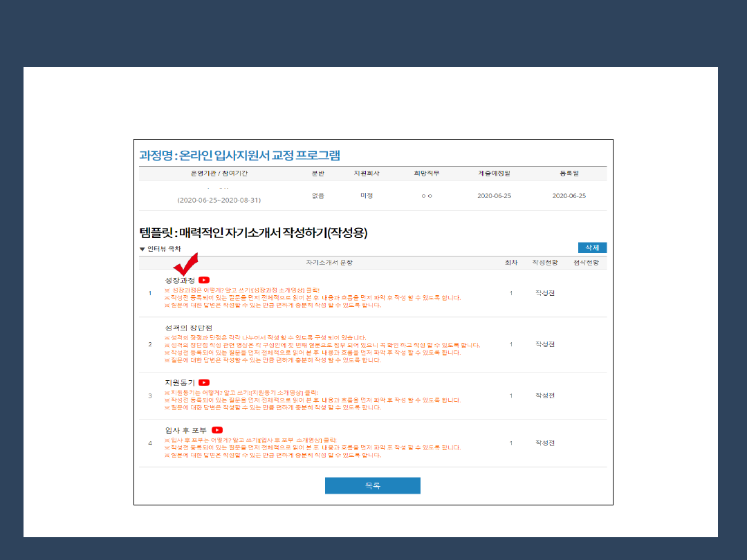Open the 성격의 장단점 essay item
Screen dimensions: 747x560
188,327
